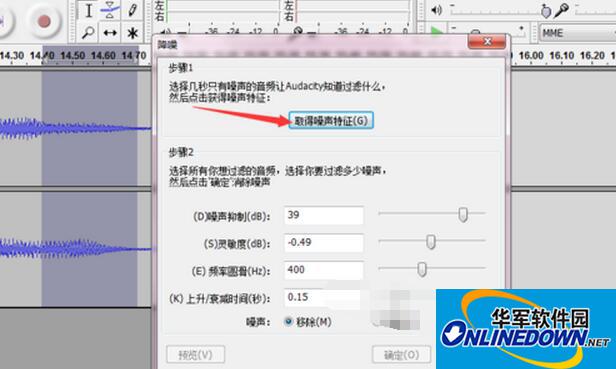Click the red Record button
The width and height of the screenshot is (616, 369).
pyautogui.click(x=44, y=21)
